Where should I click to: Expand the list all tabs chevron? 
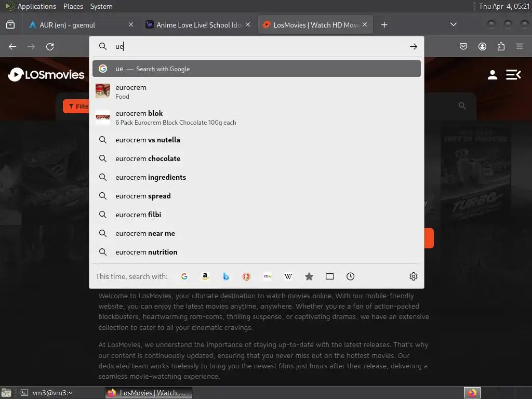point(453,24)
